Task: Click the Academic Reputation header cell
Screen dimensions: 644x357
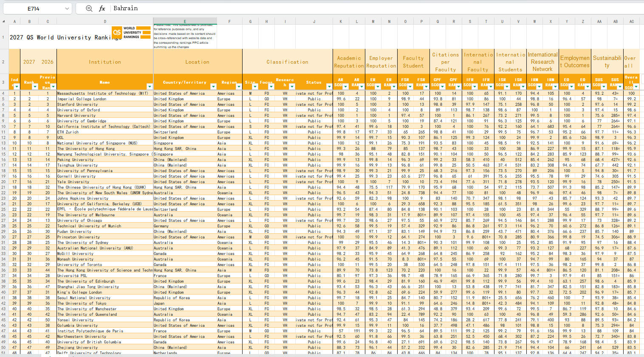Action: pyautogui.click(x=349, y=62)
